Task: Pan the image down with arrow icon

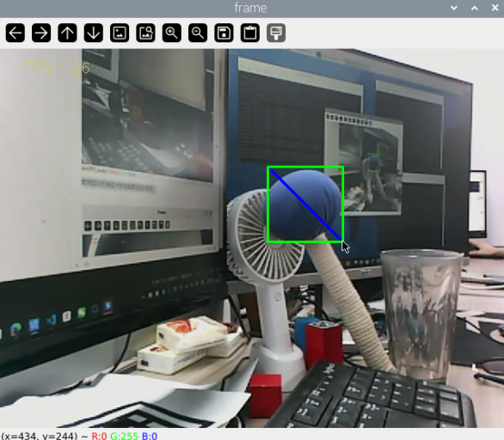Action: pyautogui.click(x=94, y=33)
